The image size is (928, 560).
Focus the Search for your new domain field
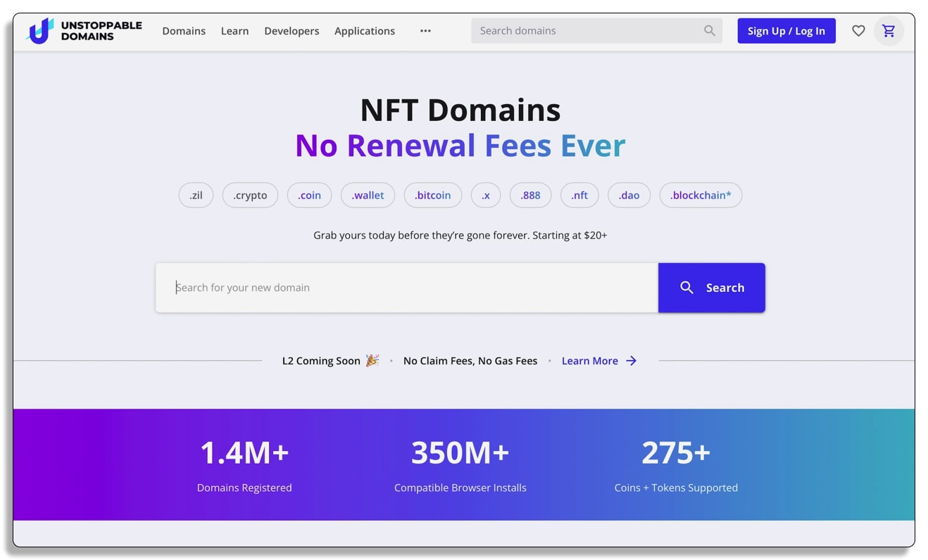(x=407, y=288)
